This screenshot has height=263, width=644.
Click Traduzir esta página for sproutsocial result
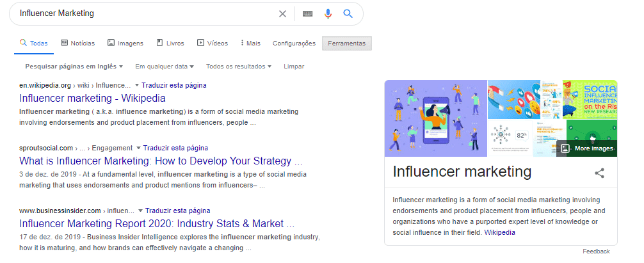click(175, 148)
